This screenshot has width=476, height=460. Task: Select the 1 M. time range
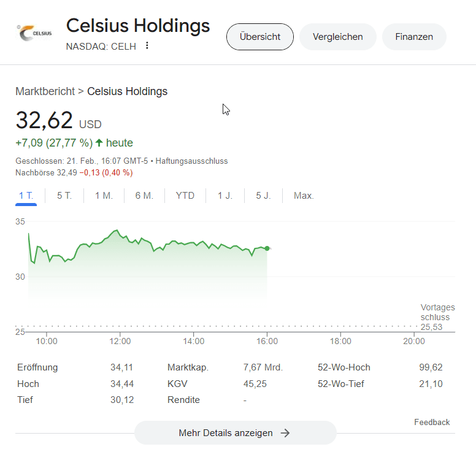104,196
